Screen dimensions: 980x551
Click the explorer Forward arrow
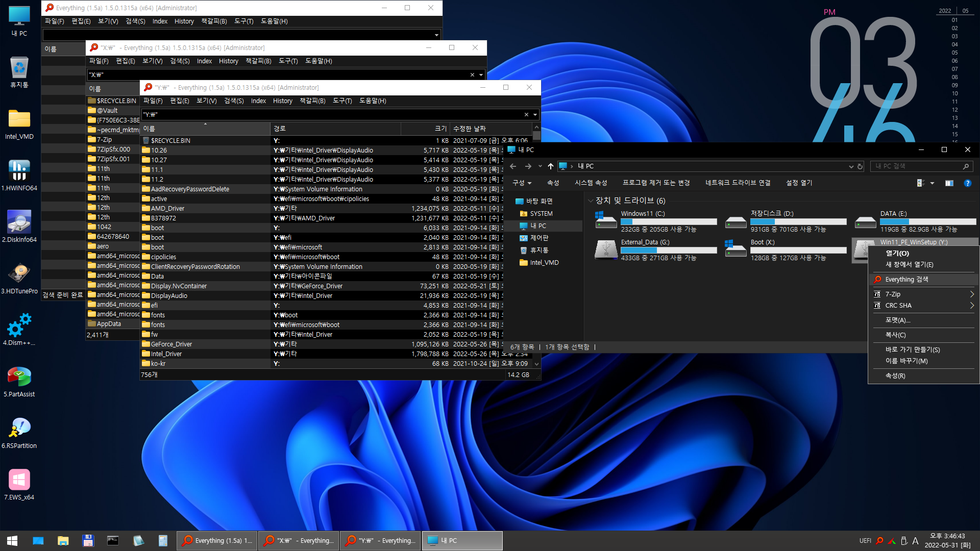(528, 166)
